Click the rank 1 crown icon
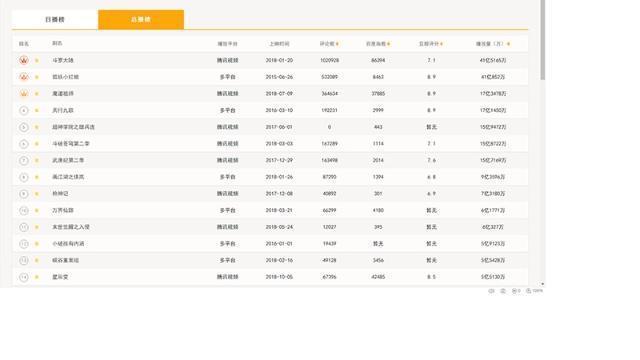The height and width of the screenshot is (360, 640). click(24, 60)
